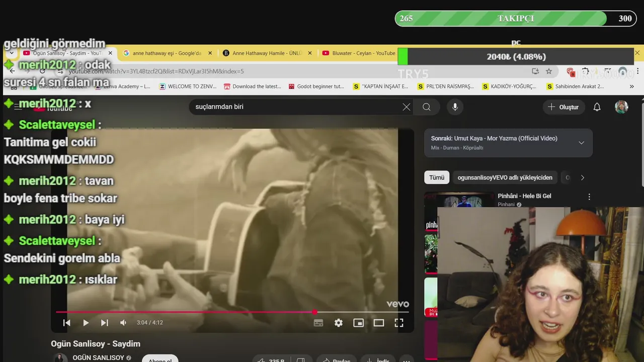
Task: Start voice search with microphone
Action: [x=455, y=107]
